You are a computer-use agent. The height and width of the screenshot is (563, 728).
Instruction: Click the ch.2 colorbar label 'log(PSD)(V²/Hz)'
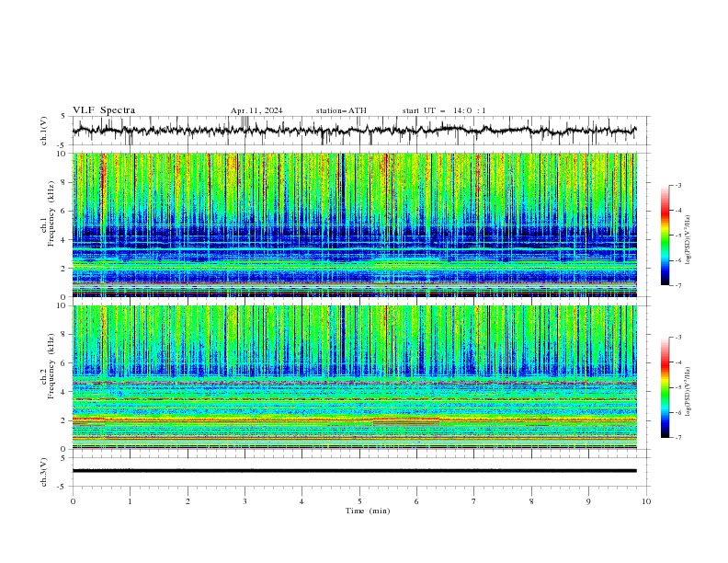688,391
